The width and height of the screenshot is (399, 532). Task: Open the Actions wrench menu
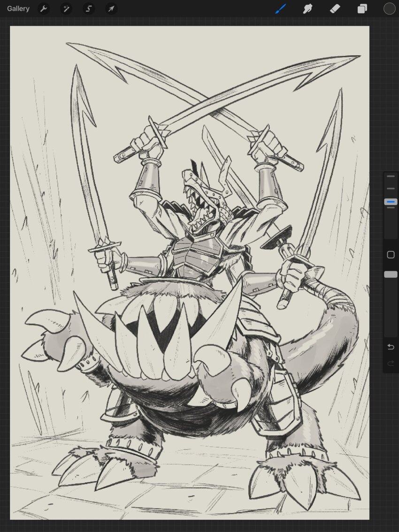44,8
